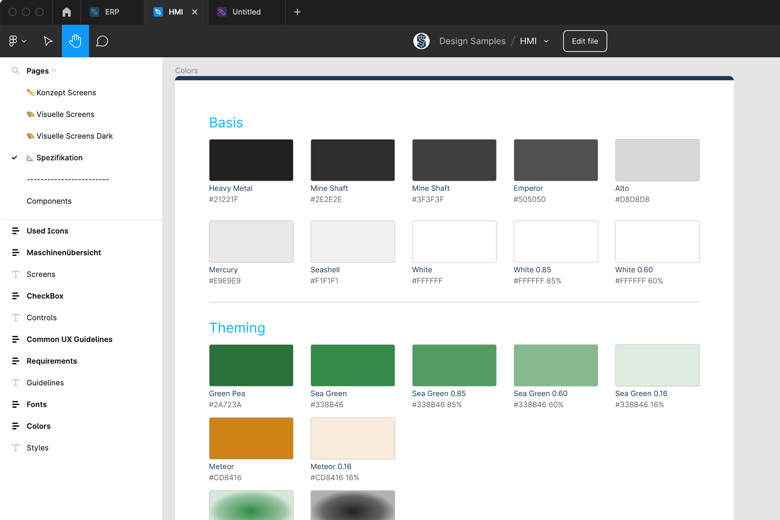Select the Common UX Guidelines layer

tap(69, 339)
